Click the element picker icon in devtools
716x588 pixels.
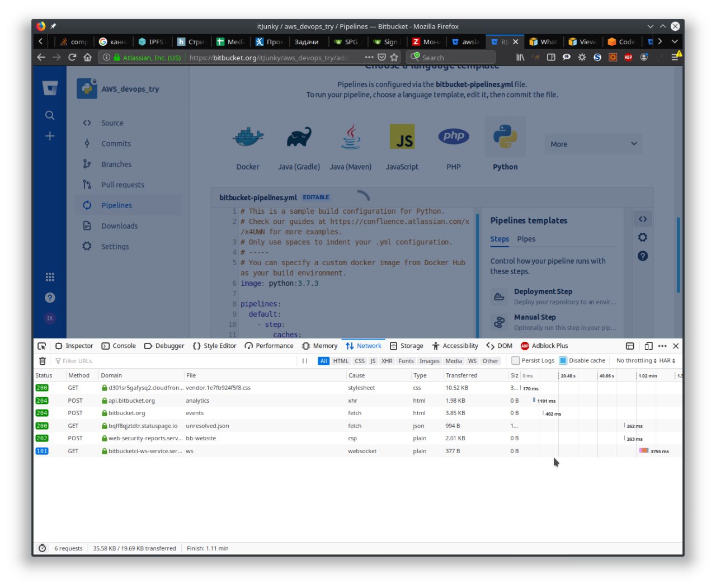(x=41, y=346)
